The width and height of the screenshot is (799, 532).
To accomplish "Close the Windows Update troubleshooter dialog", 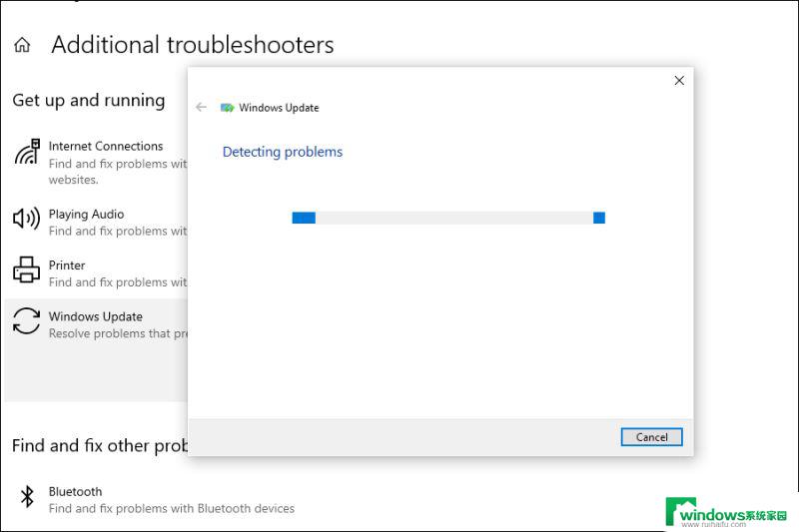I will coord(679,81).
